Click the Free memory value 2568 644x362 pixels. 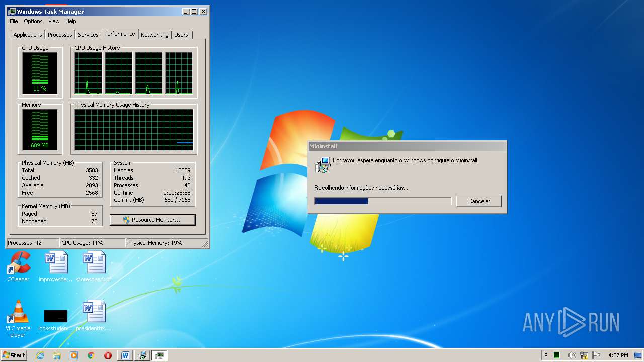click(92, 193)
